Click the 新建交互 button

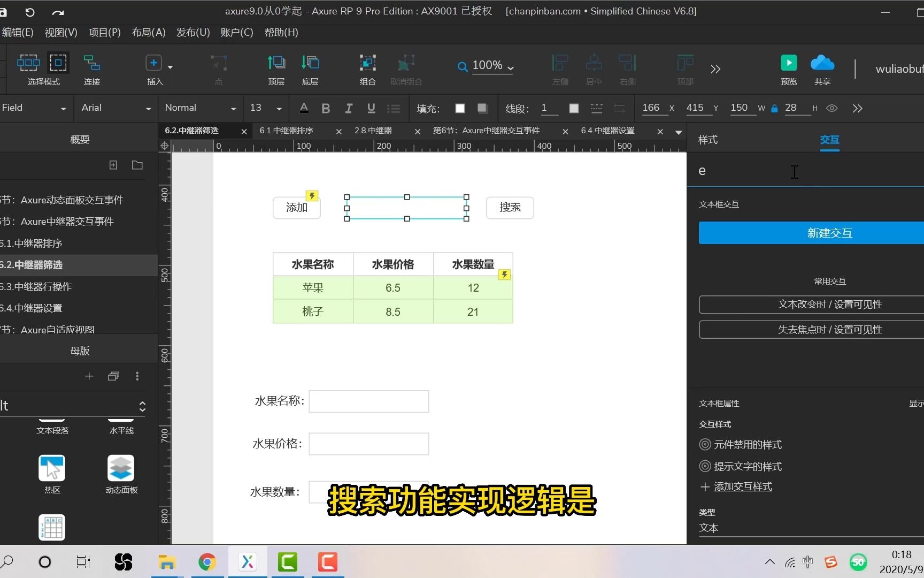coord(811,233)
